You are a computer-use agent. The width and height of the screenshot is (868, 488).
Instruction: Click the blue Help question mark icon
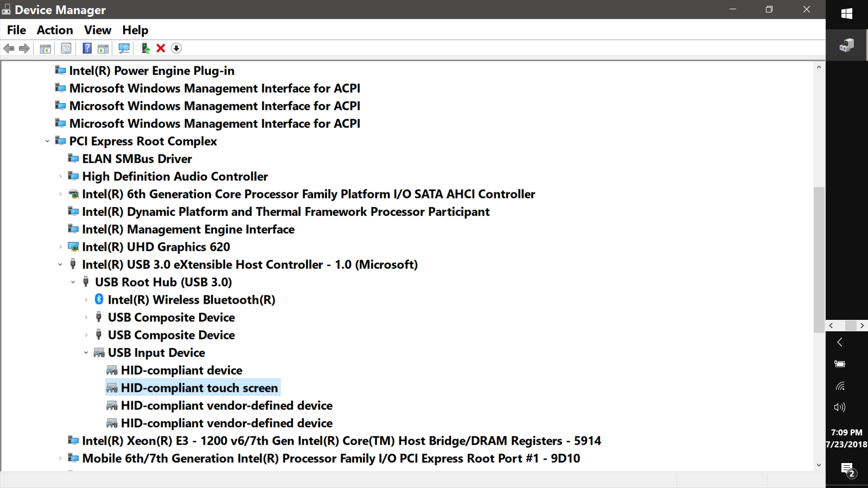tap(87, 48)
